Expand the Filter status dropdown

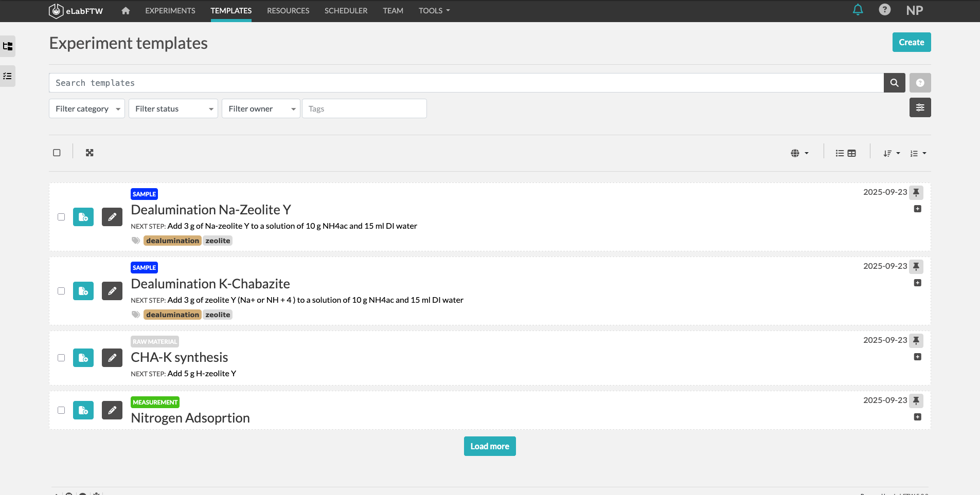[173, 108]
